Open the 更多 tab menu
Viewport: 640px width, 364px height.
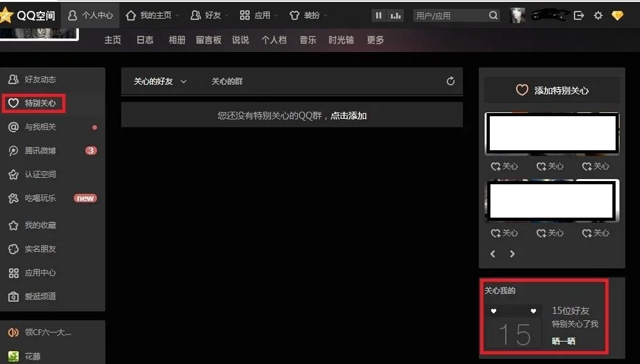tap(375, 40)
